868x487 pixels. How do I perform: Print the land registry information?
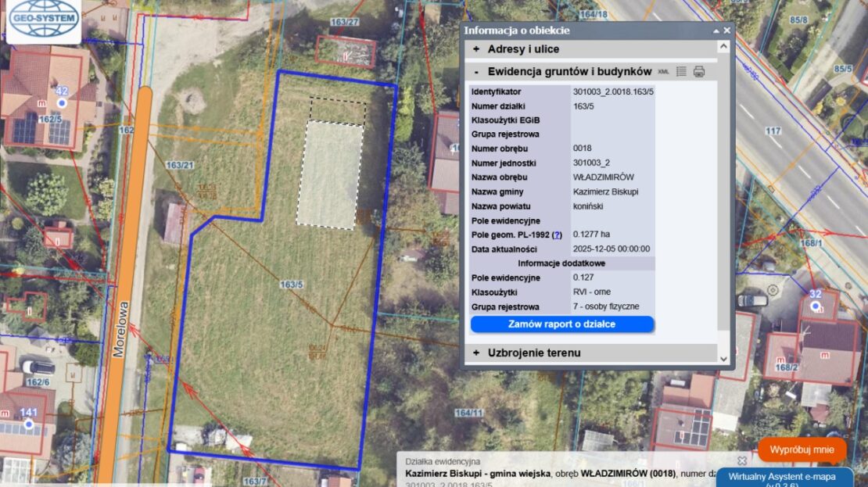pos(699,71)
